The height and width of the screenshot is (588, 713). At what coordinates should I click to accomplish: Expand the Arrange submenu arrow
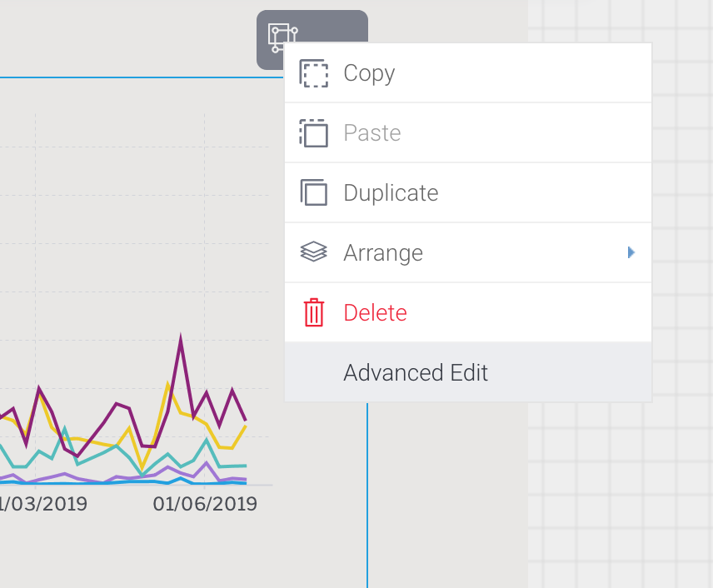(631, 252)
